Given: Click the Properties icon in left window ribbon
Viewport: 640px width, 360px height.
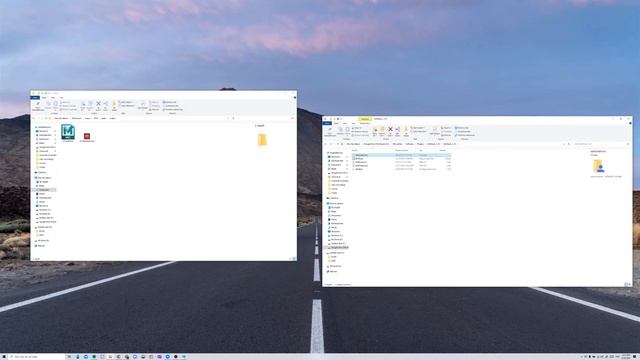Looking at the screenshot, I should click(142, 105).
